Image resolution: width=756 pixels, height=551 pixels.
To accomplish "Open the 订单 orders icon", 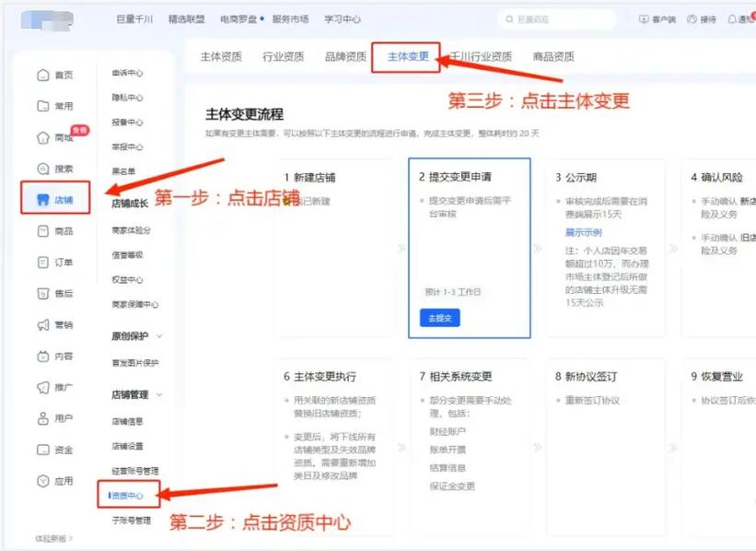I will point(43,263).
